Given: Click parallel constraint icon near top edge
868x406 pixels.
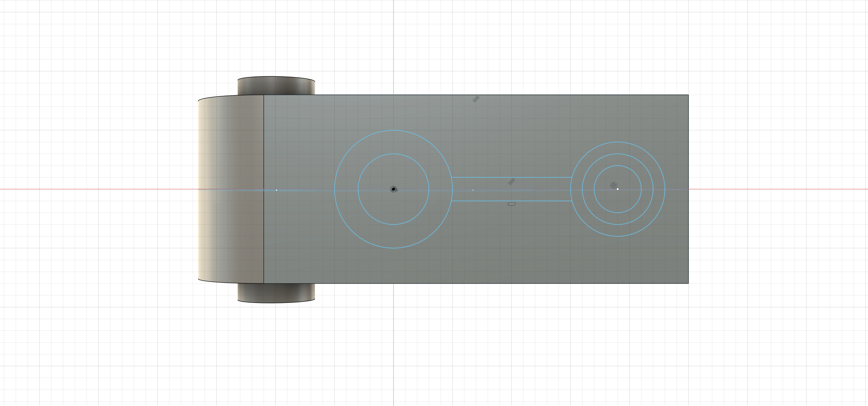Looking at the screenshot, I should click(476, 99).
